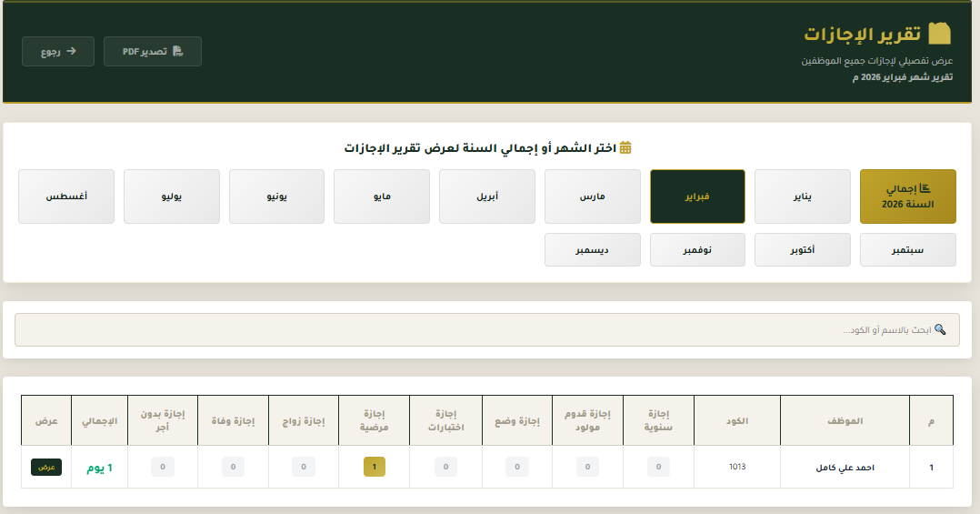Click the إجازة وفاة column header
This screenshot has height=514, width=980.
click(x=233, y=421)
